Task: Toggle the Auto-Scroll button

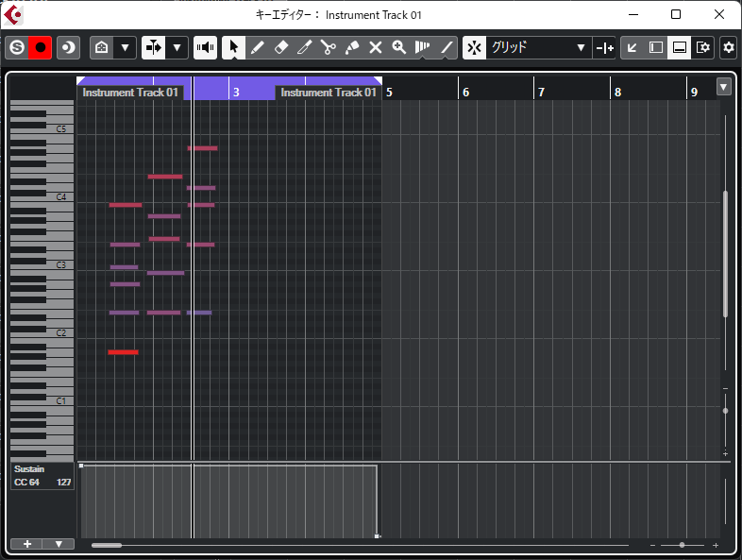Action: pyautogui.click(x=153, y=47)
